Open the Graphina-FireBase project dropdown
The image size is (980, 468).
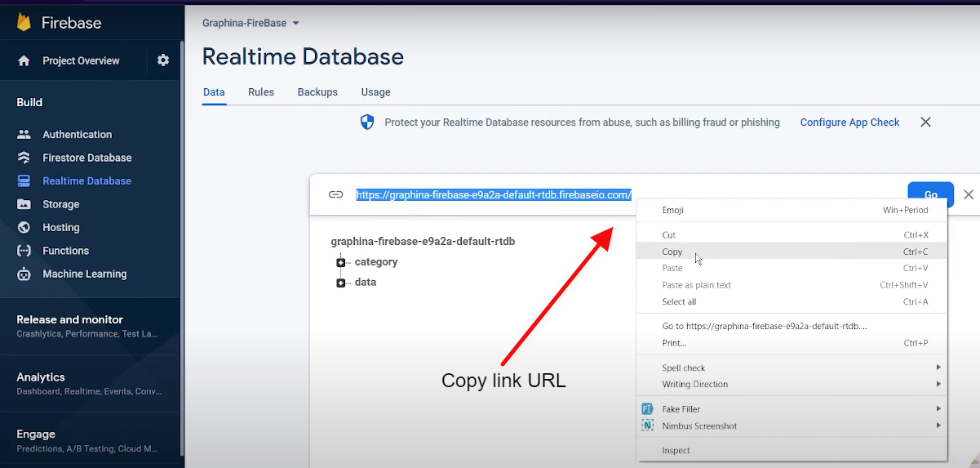[251, 23]
